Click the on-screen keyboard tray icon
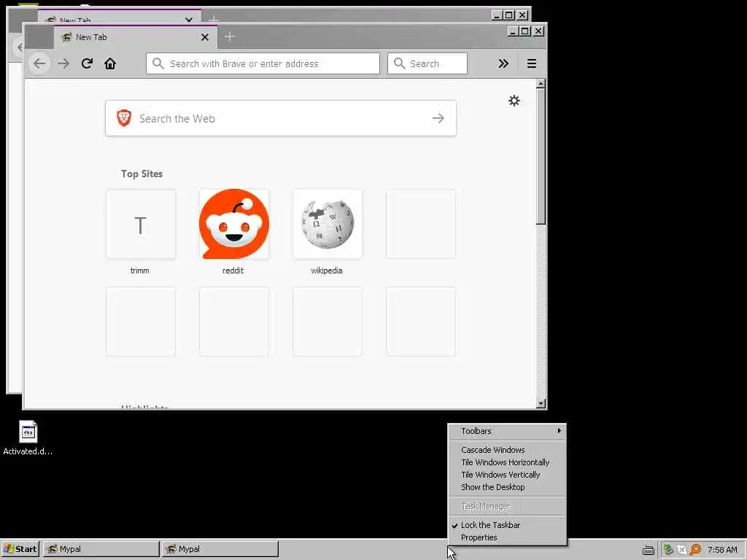The image size is (747, 560). click(x=648, y=550)
